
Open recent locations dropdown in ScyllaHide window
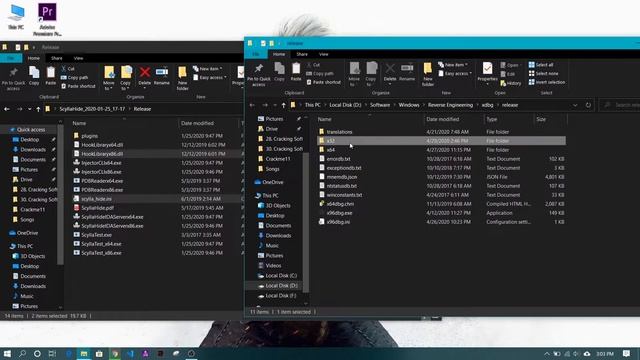click(29, 109)
